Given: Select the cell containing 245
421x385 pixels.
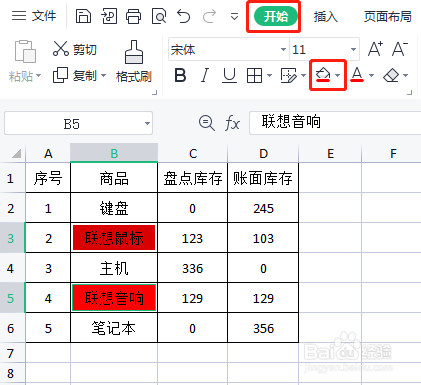Looking at the screenshot, I should tap(263, 208).
